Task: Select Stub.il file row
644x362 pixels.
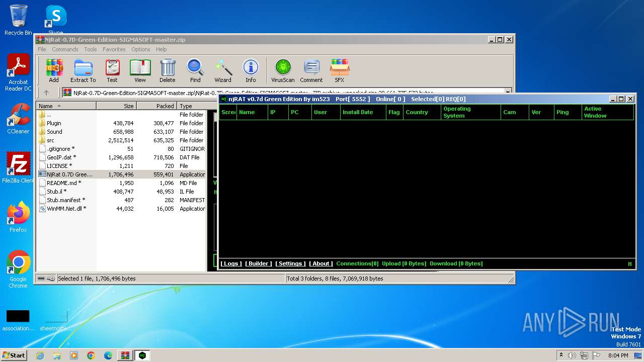Action: pos(121,192)
